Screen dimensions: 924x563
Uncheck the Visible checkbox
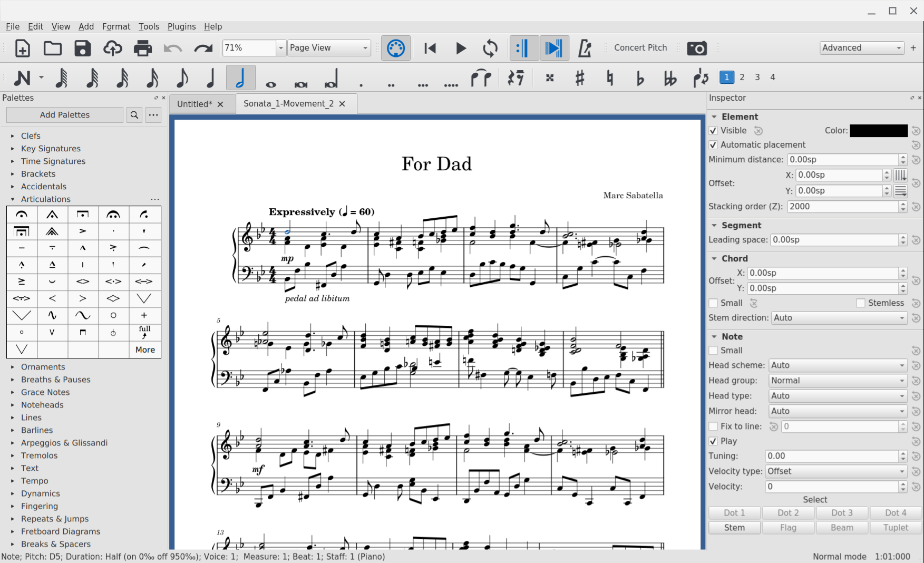pos(713,131)
